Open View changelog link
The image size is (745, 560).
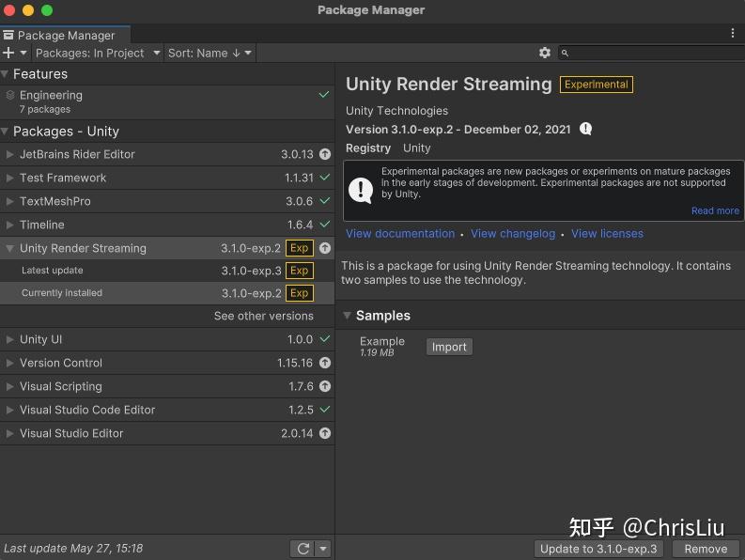tap(513, 233)
